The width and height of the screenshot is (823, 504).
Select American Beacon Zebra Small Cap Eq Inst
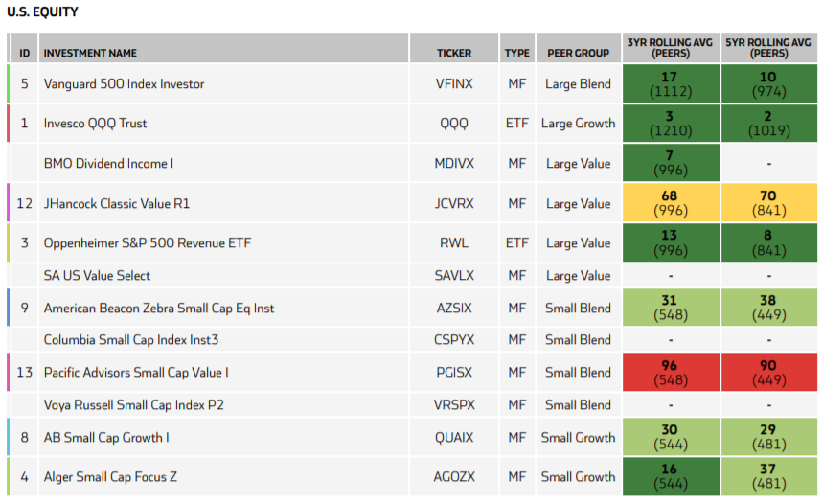[158, 309]
